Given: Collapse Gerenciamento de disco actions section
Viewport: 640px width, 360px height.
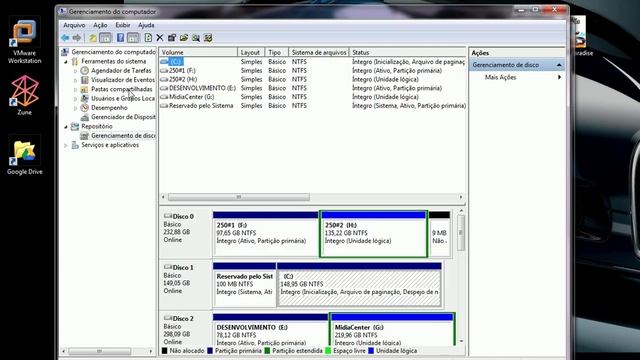Looking at the screenshot, I should 559,65.
